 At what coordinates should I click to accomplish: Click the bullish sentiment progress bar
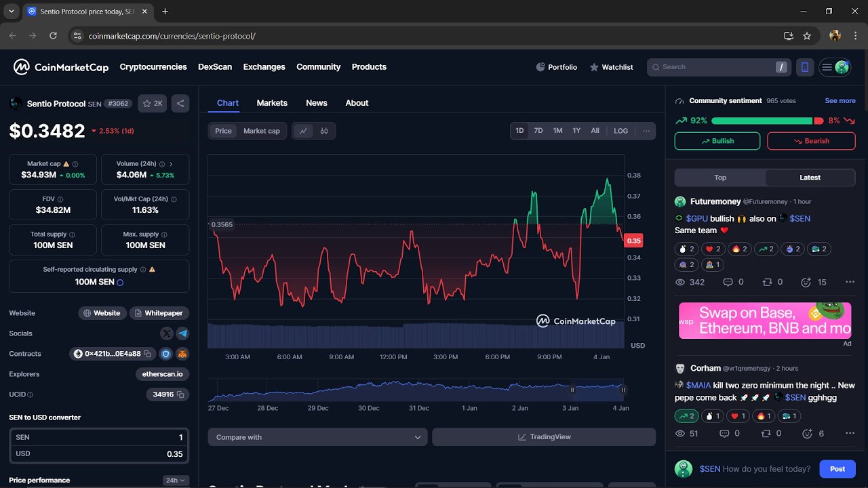(x=762, y=121)
